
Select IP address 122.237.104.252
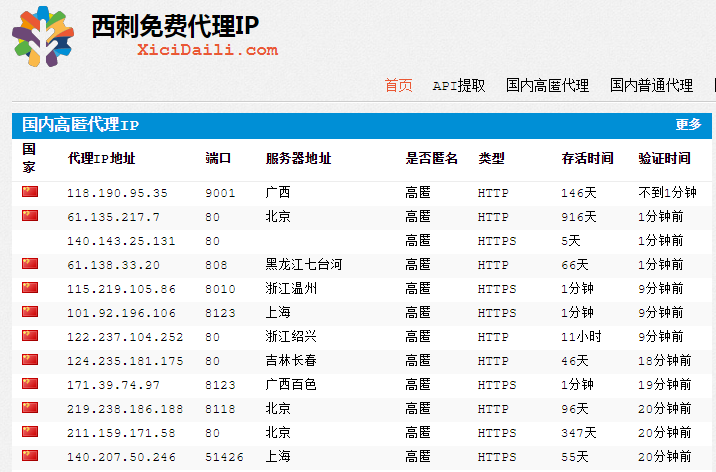[125, 337]
